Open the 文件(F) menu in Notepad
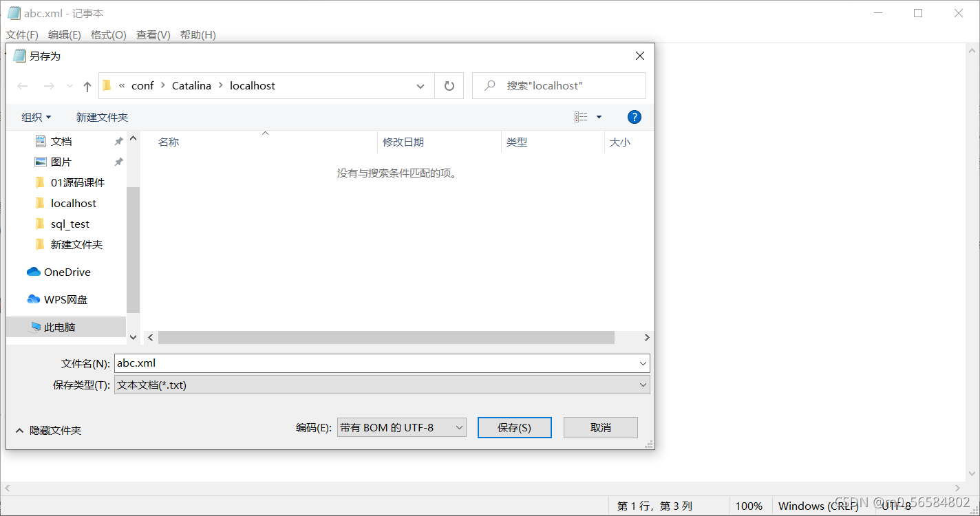 click(x=22, y=34)
